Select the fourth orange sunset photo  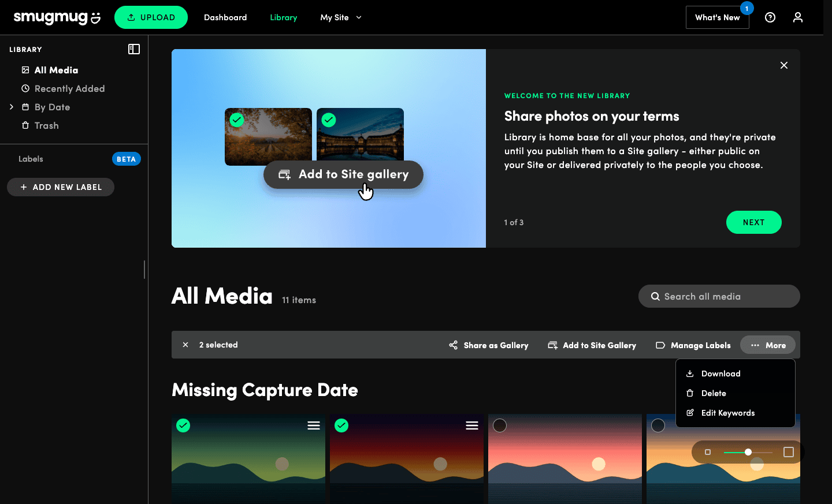[x=658, y=425]
